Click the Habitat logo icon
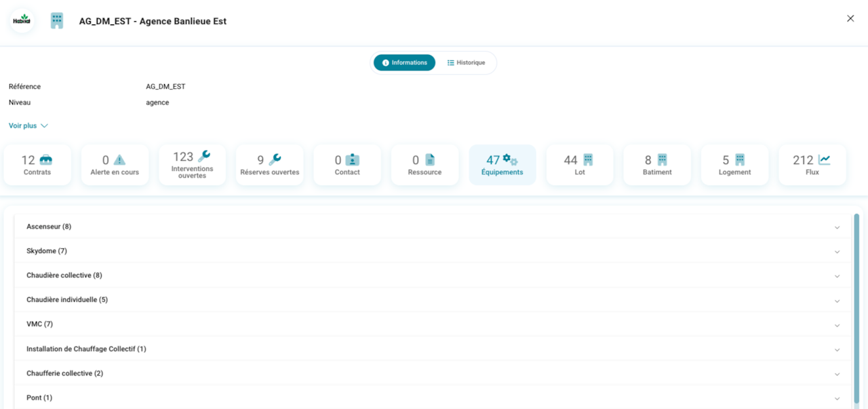868x409 pixels. tap(22, 20)
